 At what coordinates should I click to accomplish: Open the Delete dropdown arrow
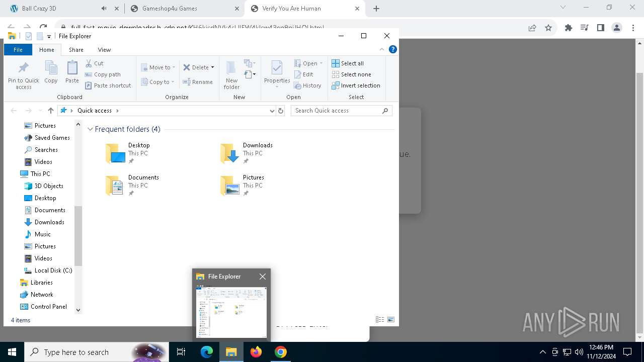[212, 67]
